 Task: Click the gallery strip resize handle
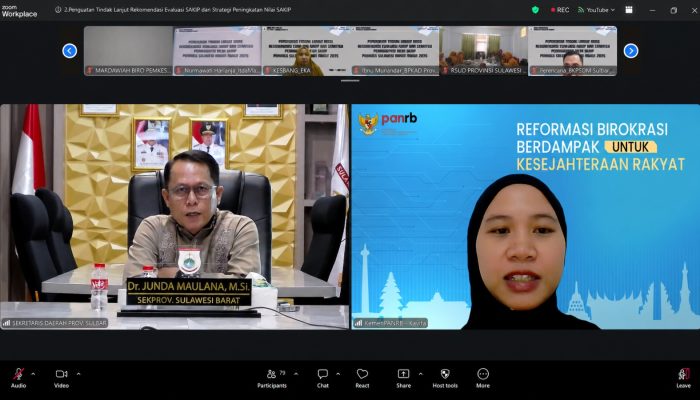[x=350, y=81]
